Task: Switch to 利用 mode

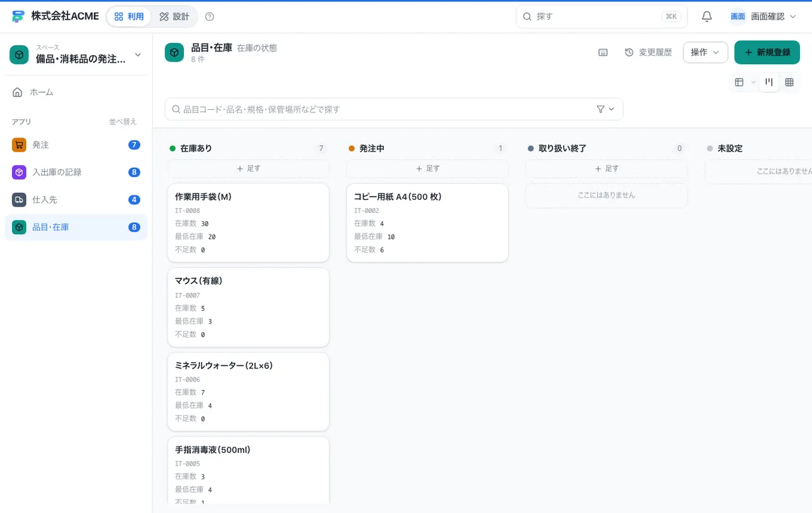Action: pyautogui.click(x=129, y=16)
